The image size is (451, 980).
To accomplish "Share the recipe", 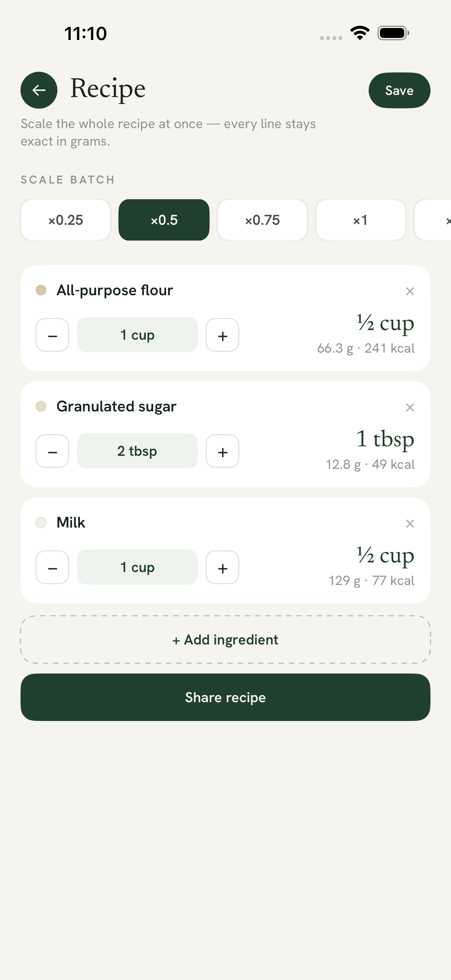I will click(225, 697).
